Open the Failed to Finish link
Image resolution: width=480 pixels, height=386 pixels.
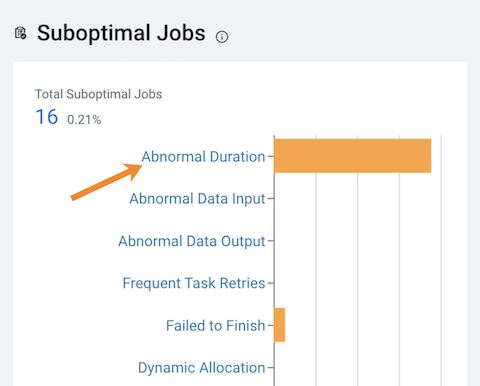[216, 326]
